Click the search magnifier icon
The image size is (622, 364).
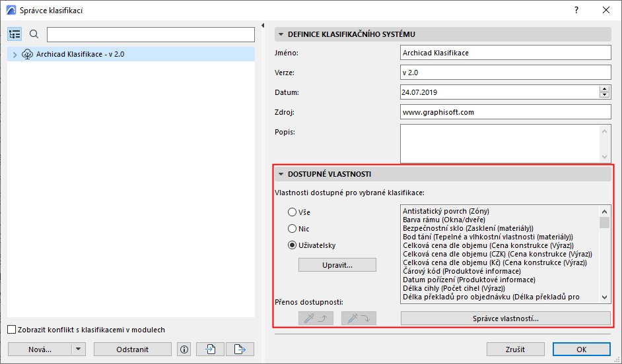click(x=34, y=34)
